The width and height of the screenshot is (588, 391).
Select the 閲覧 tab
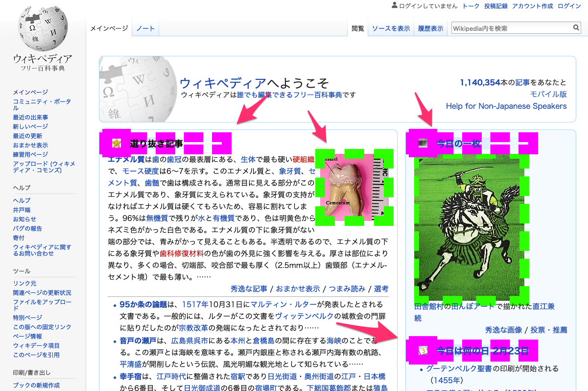point(358,28)
